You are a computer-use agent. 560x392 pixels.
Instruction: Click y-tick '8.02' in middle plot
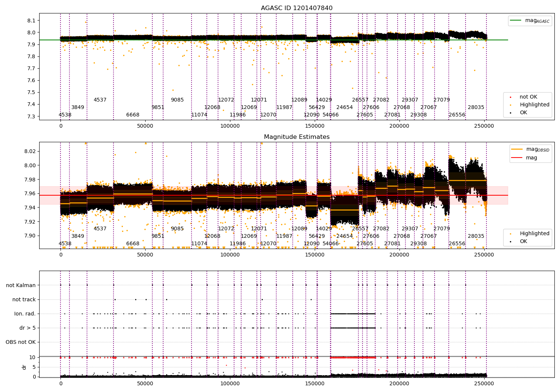30,152
